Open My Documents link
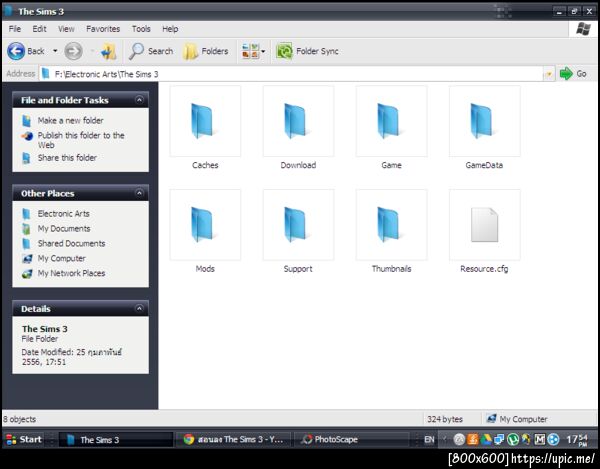600x469 pixels. click(x=64, y=229)
